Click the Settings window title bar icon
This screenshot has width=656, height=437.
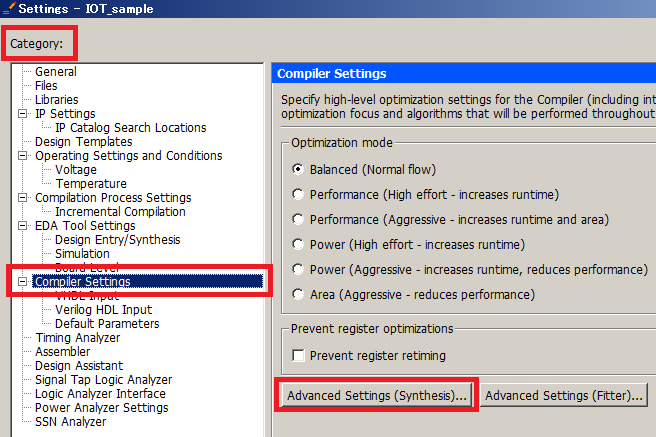coord(8,9)
